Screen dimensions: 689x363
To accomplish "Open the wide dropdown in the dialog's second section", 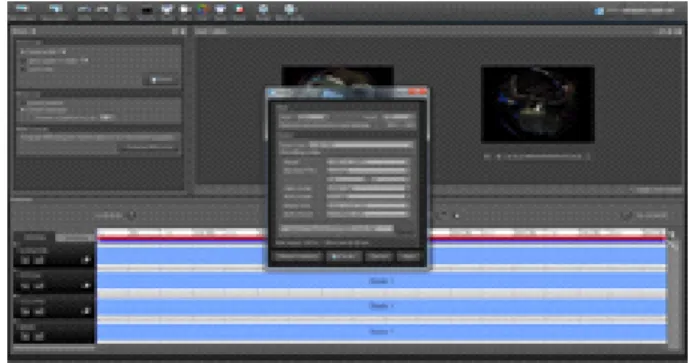I will pyautogui.click(x=360, y=145).
